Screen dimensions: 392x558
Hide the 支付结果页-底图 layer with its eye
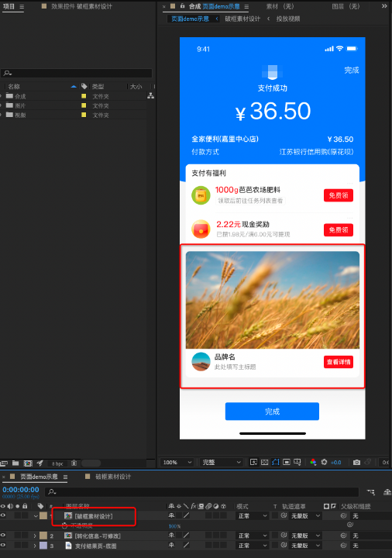(3, 545)
